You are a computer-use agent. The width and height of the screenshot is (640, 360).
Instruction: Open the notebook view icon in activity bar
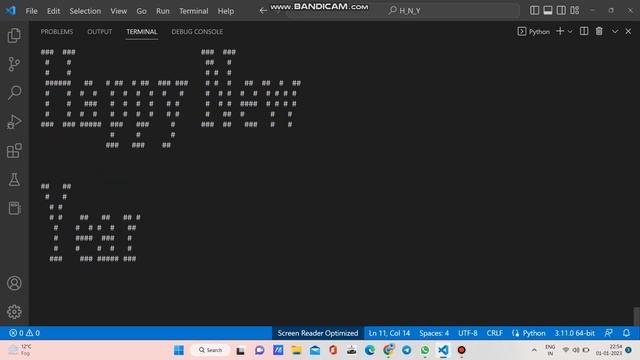14,208
